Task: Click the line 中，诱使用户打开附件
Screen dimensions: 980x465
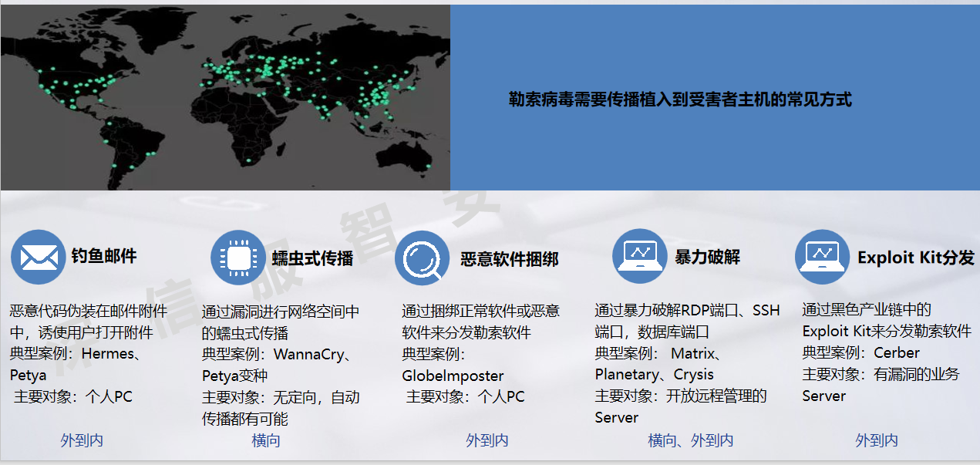Action: point(81,332)
